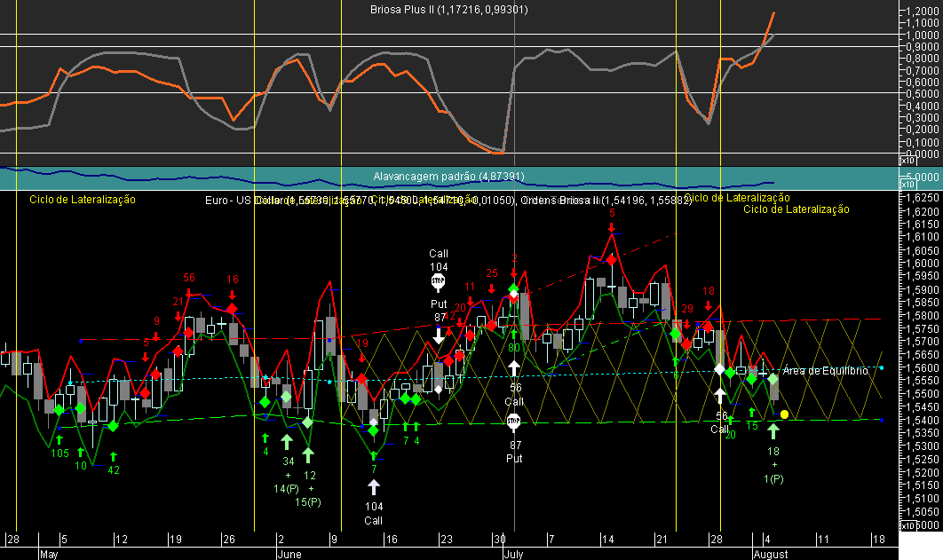Screen dimensions: 943x560
Task: Click the large green arrow above 34
Action: click(287, 442)
